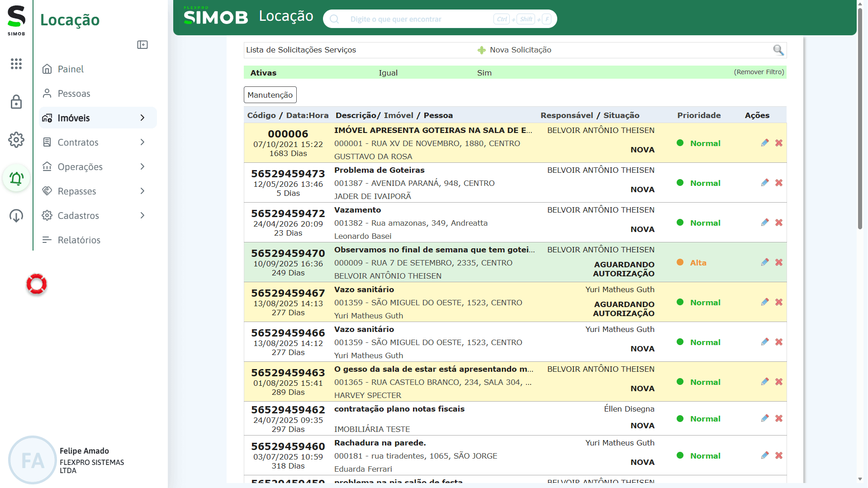Select Operações in the sidebar
Viewport: 868px width, 488px height.
click(x=98, y=167)
